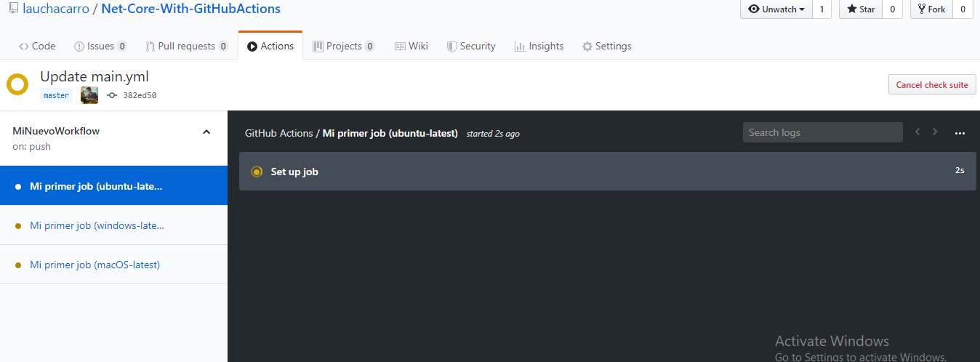Viewport: 980px width, 362px height.
Task: Collapse the MiNuevoWorkflow section chevron
Action: coord(206,132)
